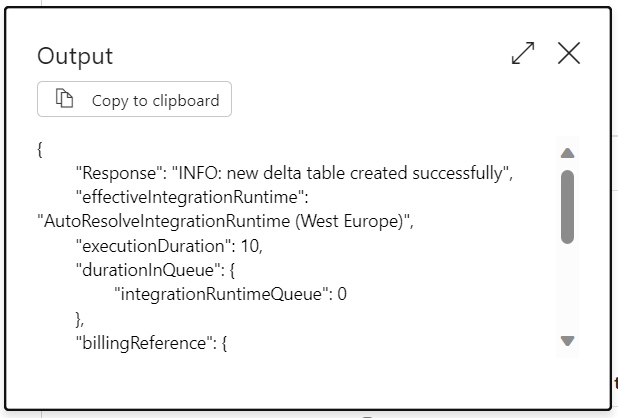Image resolution: width=618 pixels, height=418 pixels.
Task: Click the scrollbar down arrow
Action: pyautogui.click(x=567, y=341)
